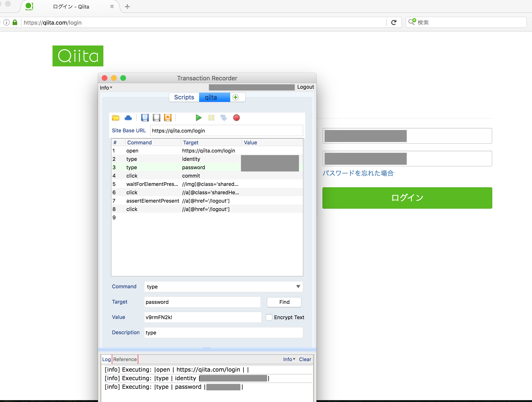532x402 pixels.
Task: Select row 5 waitForElementPres... command
Action: (x=207, y=184)
